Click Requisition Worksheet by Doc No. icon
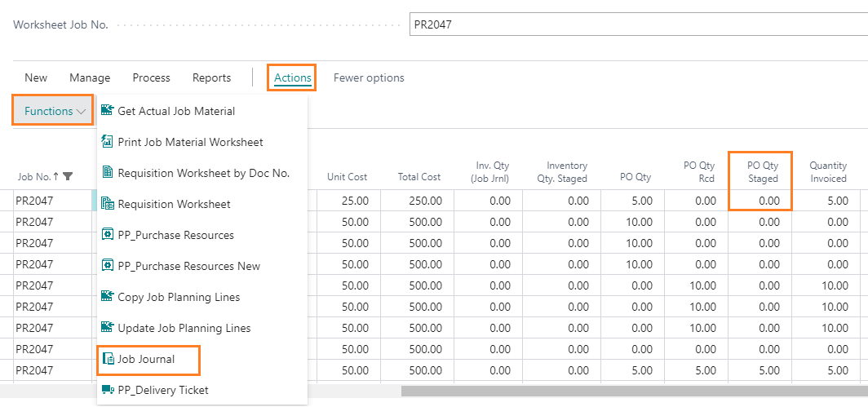 [108, 173]
